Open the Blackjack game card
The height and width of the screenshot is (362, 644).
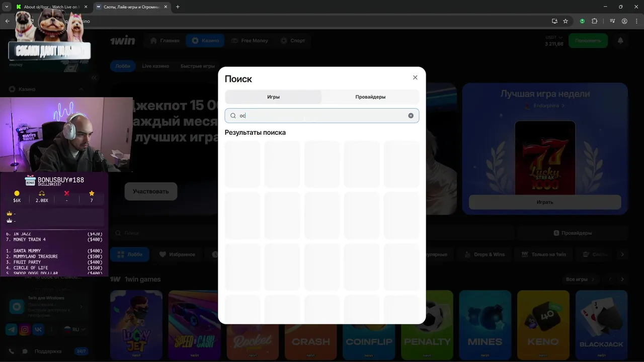coord(601,324)
